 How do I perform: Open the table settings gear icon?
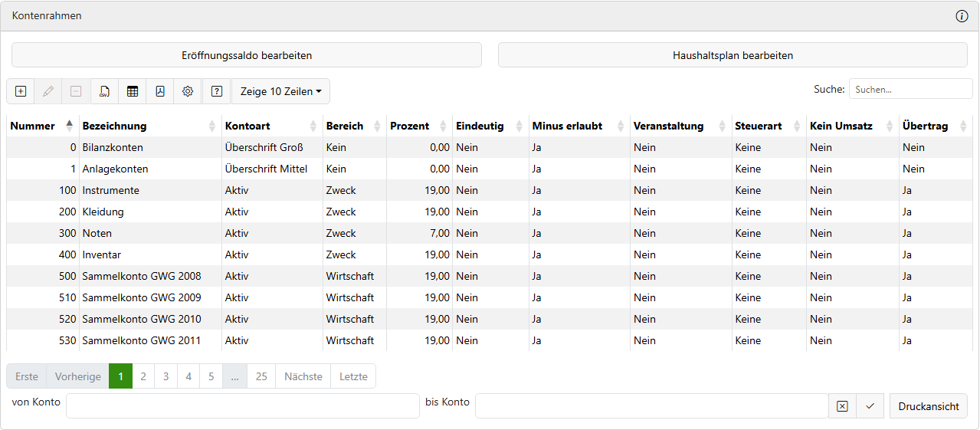pos(188,91)
